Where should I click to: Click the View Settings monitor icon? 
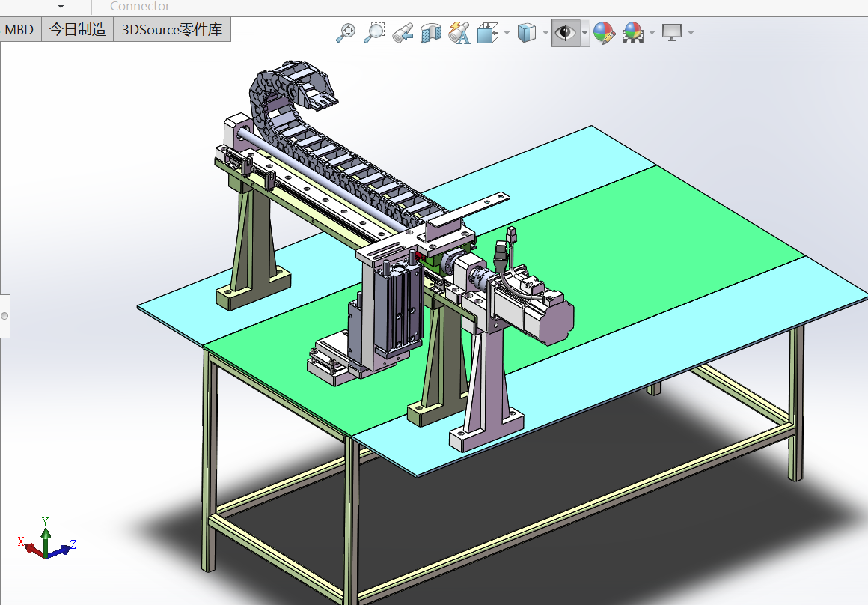(671, 32)
